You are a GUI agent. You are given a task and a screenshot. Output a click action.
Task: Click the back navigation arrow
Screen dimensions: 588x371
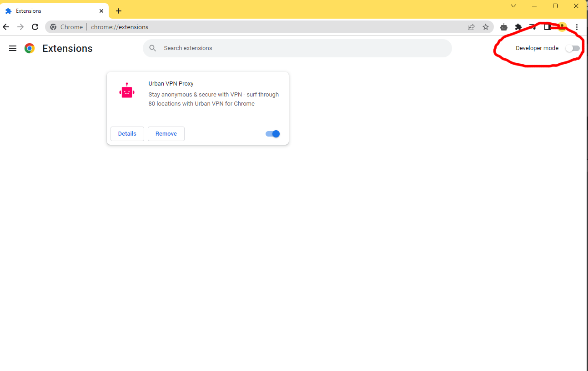(6, 27)
